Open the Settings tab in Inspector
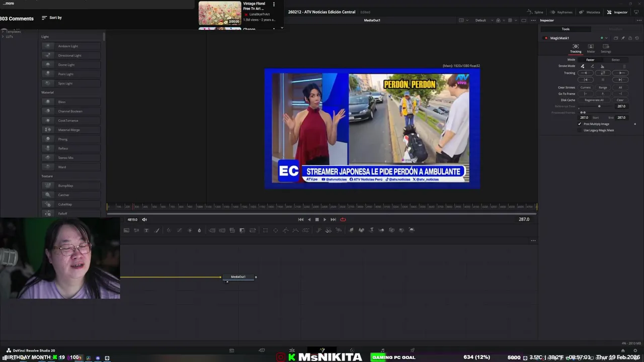 (x=606, y=48)
